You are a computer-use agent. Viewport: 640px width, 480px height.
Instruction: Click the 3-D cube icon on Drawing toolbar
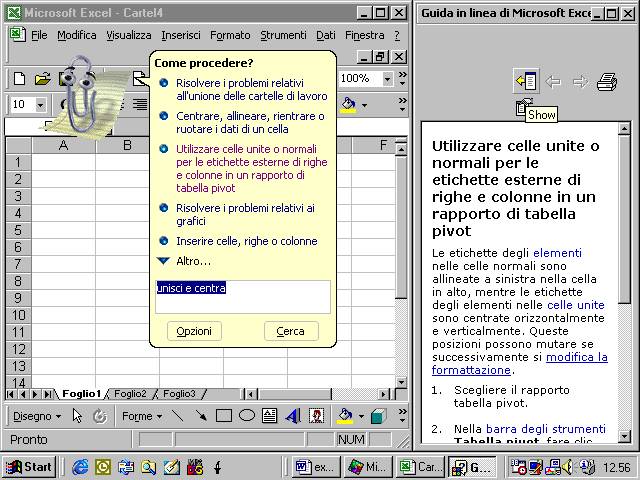click(x=378, y=416)
